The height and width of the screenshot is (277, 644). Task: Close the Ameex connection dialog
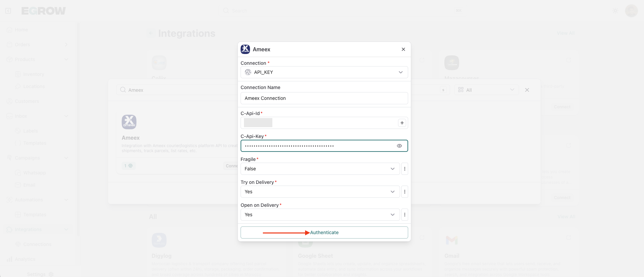pos(403,49)
